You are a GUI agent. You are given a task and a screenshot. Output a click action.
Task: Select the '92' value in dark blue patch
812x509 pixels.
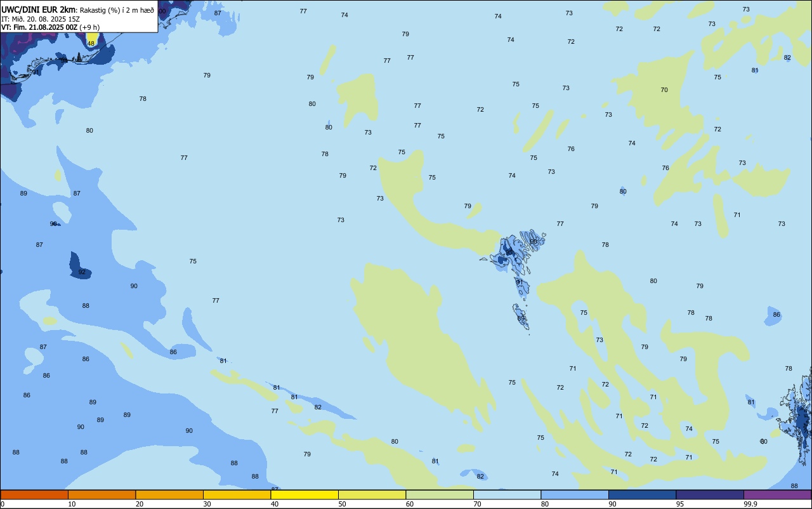coord(82,272)
